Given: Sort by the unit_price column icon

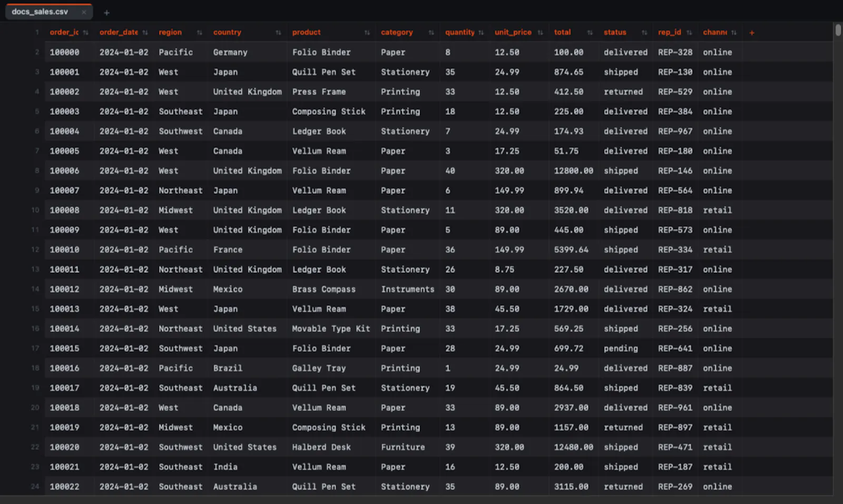Looking at the screenshot, I should click(540, 33).
